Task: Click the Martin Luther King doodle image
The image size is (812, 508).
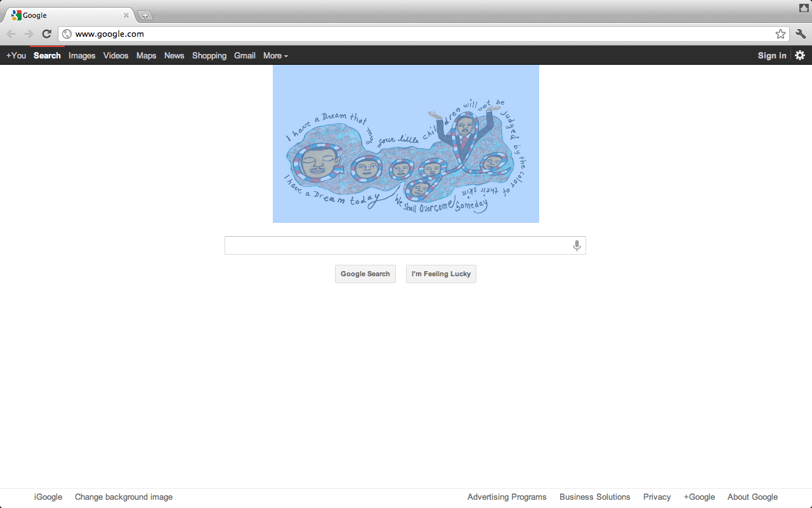Action: tap(406, 144)
